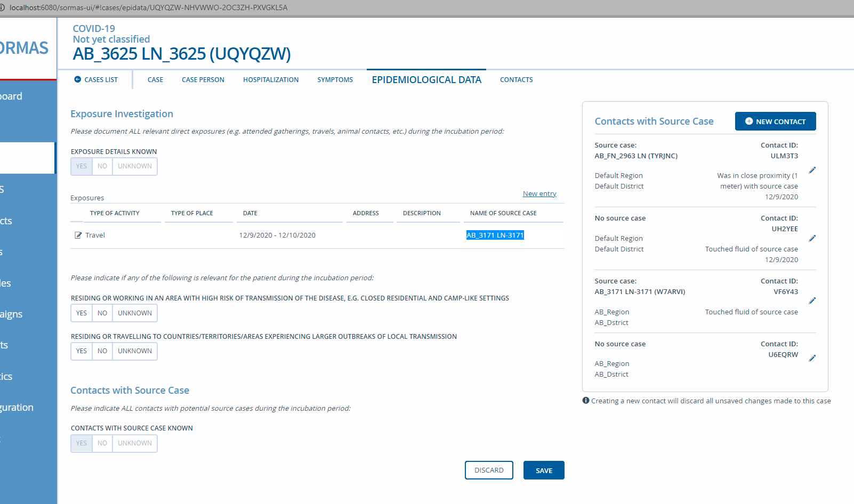
Task: Click source case AB_FN_2963 LN (TYRJNC)
Action: [x=636, y=156]
